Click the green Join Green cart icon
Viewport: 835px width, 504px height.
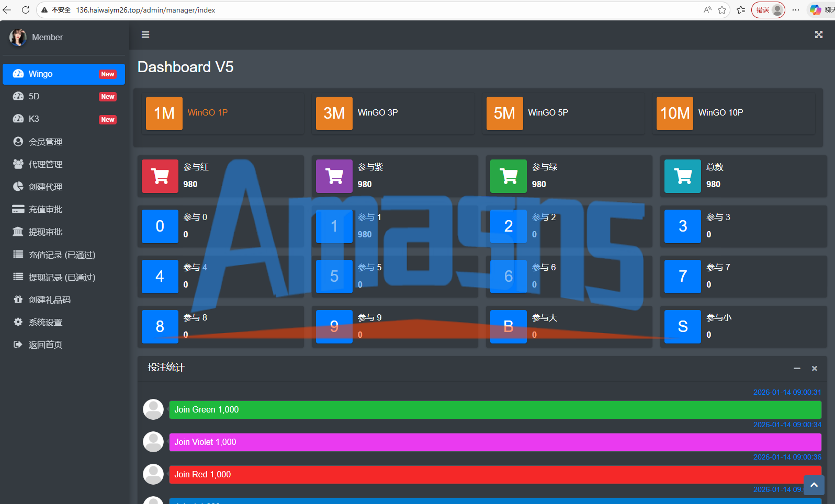(x=509, y=176)
